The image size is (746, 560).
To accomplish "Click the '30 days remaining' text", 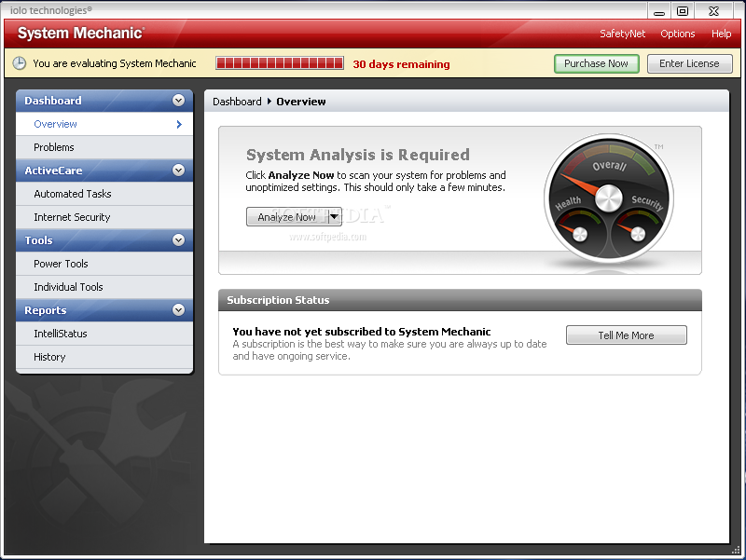I will [x=401, y=64].
